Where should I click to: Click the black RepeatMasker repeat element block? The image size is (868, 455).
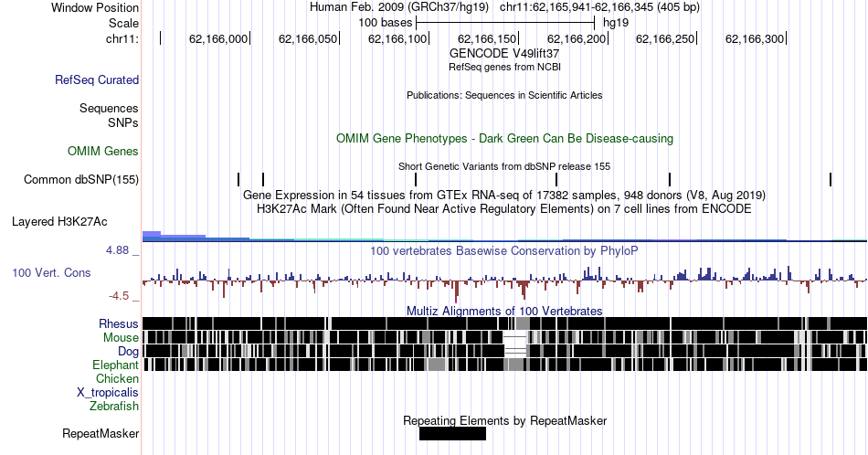pos(453,433)
